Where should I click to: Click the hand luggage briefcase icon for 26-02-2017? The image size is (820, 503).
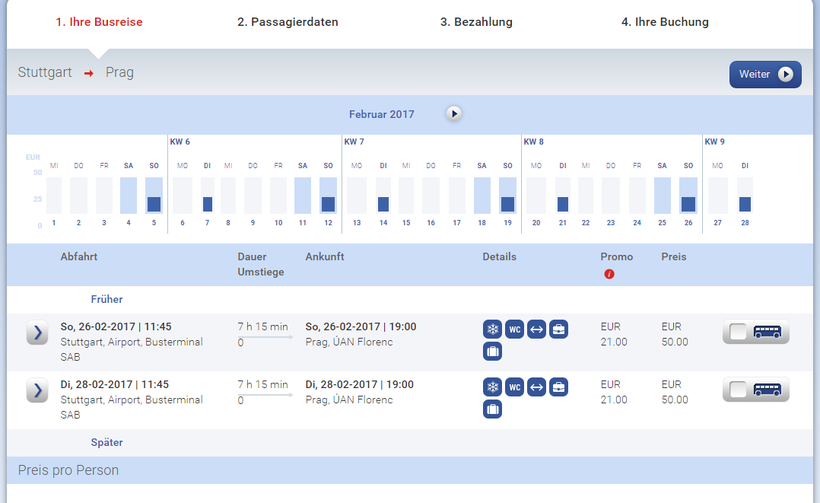tap(558, 330)
